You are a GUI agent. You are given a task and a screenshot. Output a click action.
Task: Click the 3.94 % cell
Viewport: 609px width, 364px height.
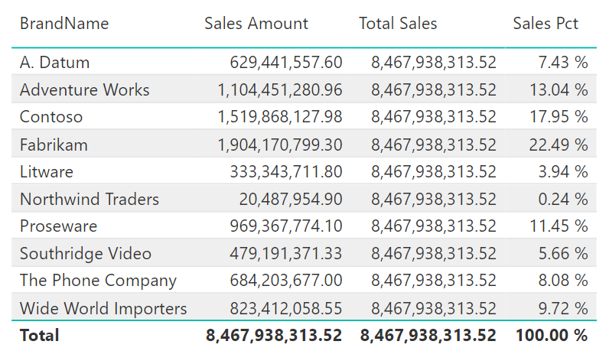click(563, 172)
